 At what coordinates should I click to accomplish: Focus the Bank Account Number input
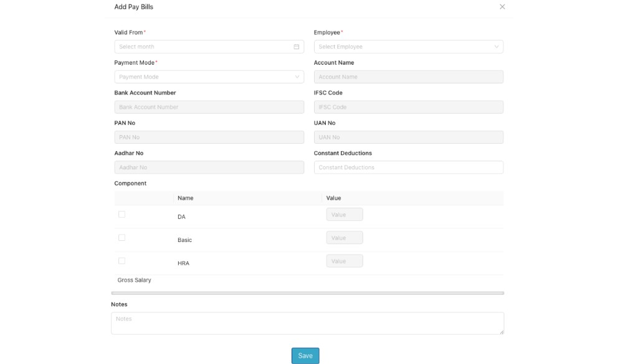(209, 106)
